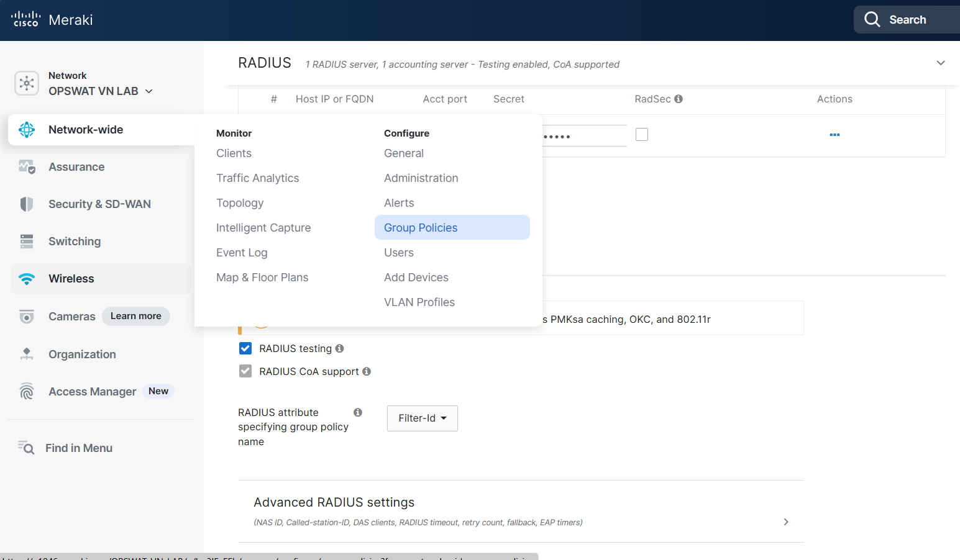Click the Acct port column header
The height and width of the screenshot is (560, 960).
pos(445,99)
